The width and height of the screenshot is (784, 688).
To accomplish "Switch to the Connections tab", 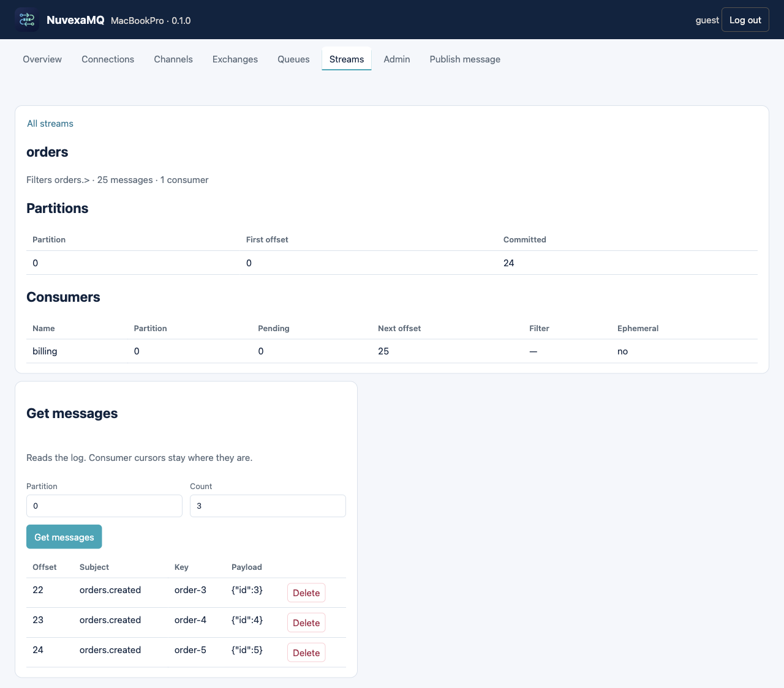I will click(x=108, y=59).
